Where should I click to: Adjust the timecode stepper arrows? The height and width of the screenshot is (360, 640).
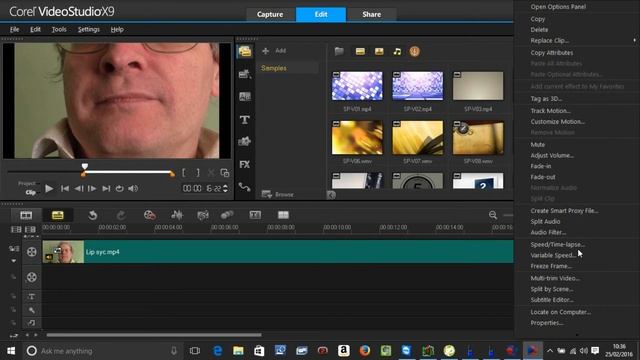[225, 189]
